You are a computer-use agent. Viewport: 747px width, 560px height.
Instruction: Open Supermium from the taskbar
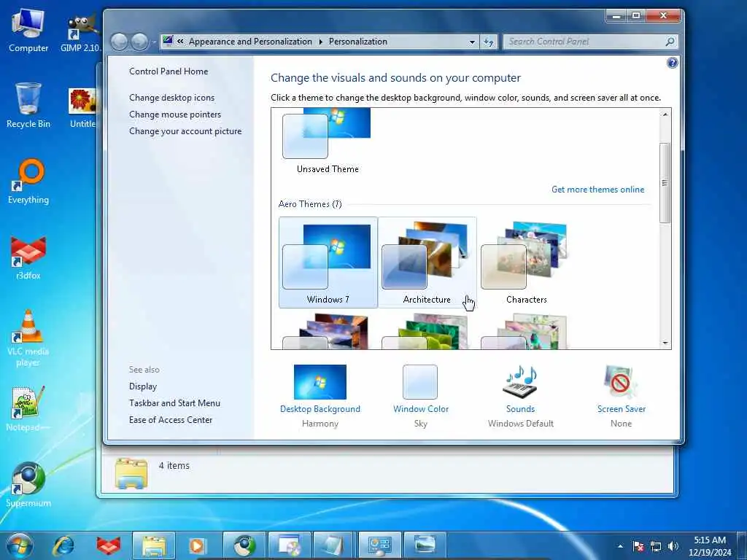point(244,545)
